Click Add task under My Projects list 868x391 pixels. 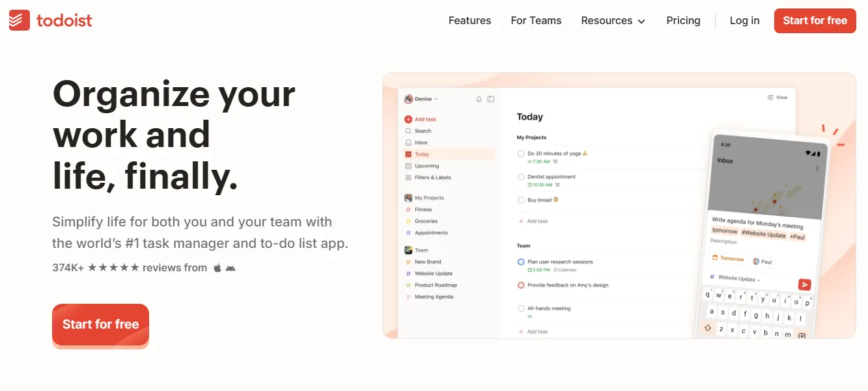tap(533, 221)
